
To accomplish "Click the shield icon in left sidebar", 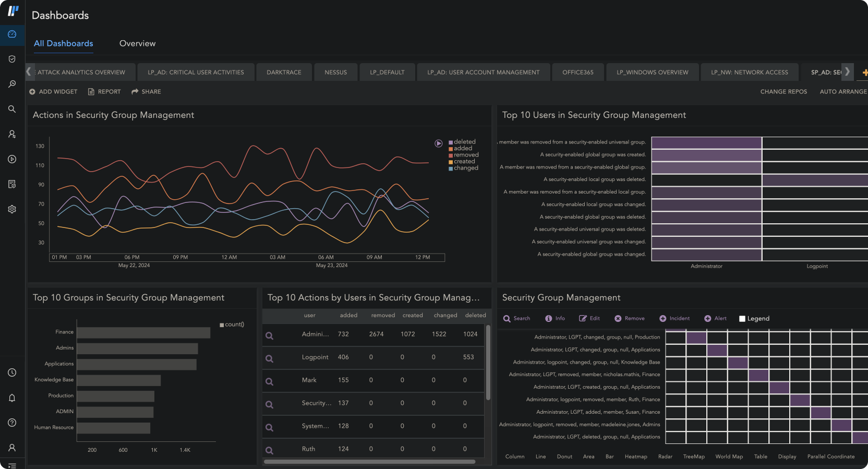I will tap(12, 59).
